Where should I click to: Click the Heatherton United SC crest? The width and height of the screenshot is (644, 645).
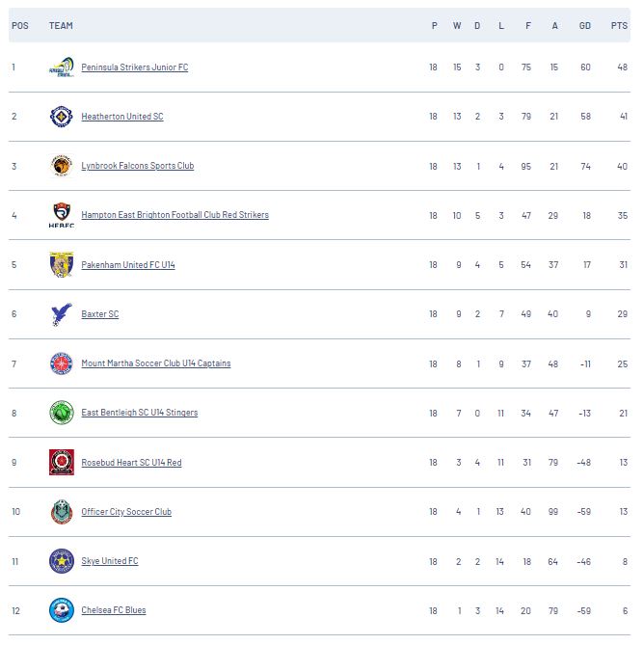(x=62, y=117)
